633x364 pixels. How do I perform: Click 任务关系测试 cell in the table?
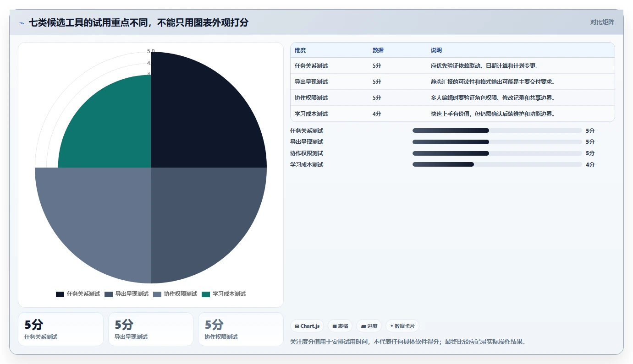point(311,66)
